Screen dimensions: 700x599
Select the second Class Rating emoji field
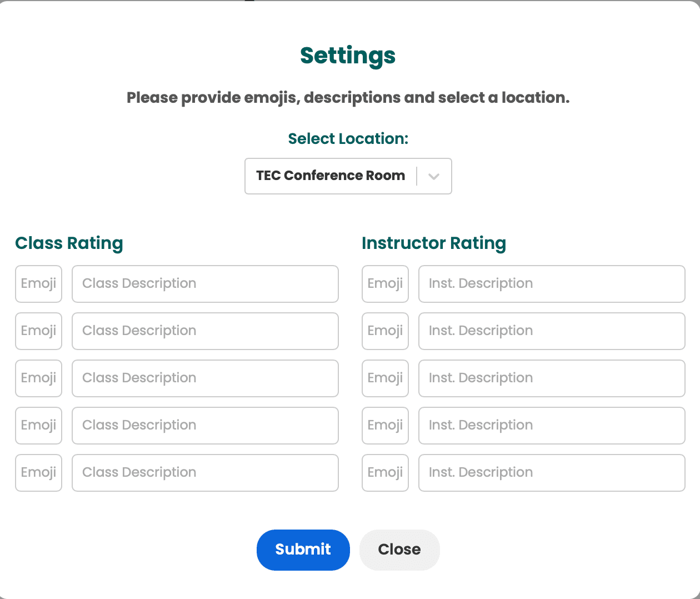pyautogui.click(x=38, y=331)
